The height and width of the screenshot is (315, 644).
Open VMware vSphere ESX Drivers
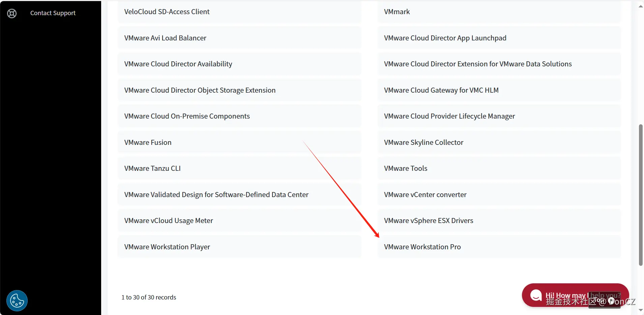pos(428,221)
